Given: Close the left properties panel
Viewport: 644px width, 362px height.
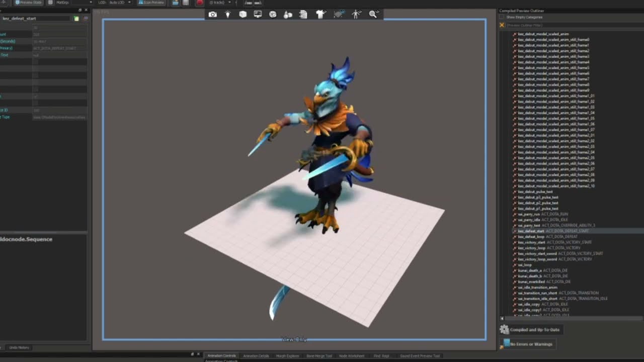Looking at the screenshot, I should pyautogui.click(x=86, y=10).
